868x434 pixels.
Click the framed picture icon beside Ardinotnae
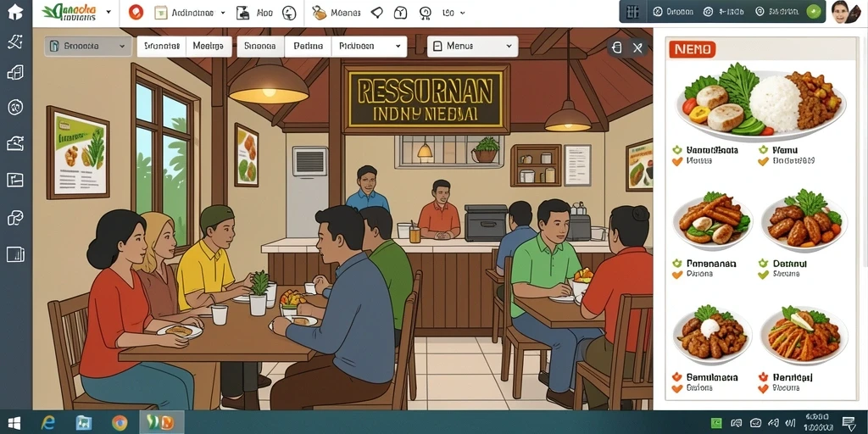160,13
